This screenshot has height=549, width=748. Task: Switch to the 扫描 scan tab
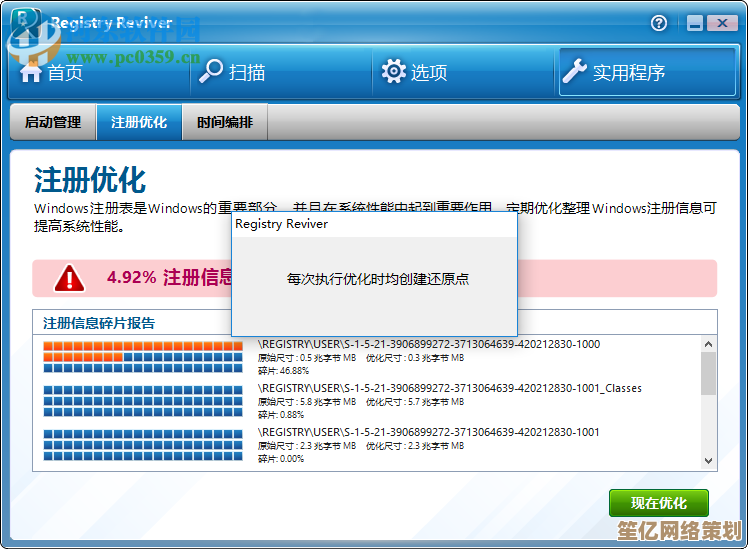281,72
